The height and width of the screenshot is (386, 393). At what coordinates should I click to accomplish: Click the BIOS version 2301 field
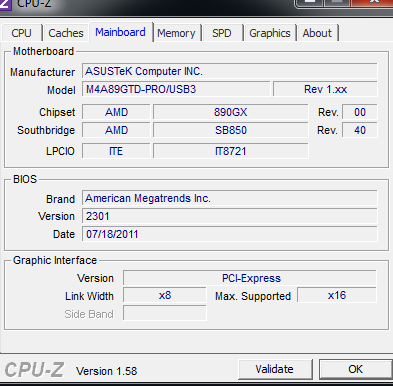coord(230,216)
